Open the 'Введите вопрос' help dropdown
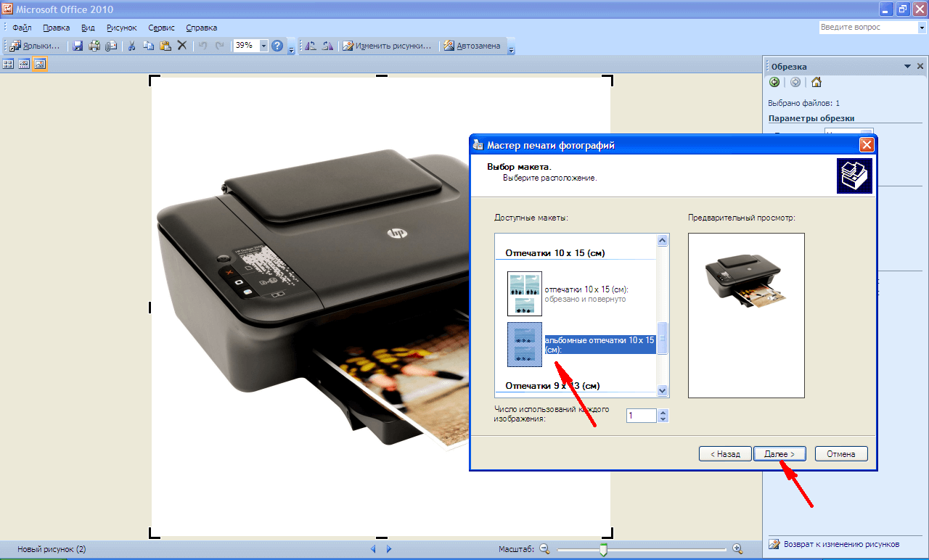 (x=921, y=28)
